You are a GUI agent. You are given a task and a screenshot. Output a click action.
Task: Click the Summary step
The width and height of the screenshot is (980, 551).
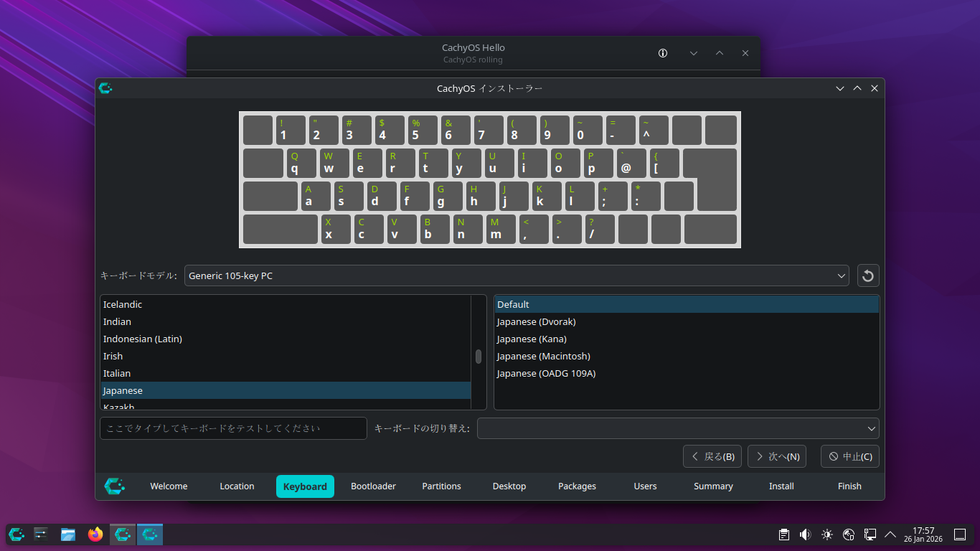[x=713, y=486]
